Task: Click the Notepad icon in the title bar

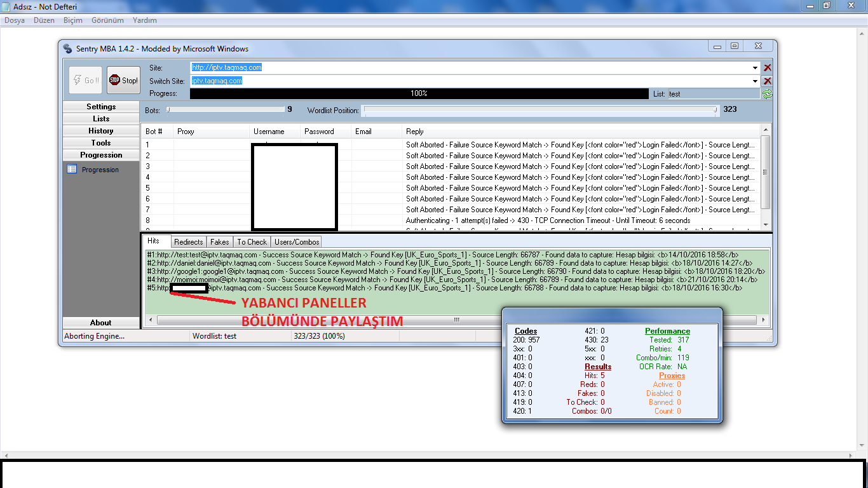Action: (x=6, y=6)
